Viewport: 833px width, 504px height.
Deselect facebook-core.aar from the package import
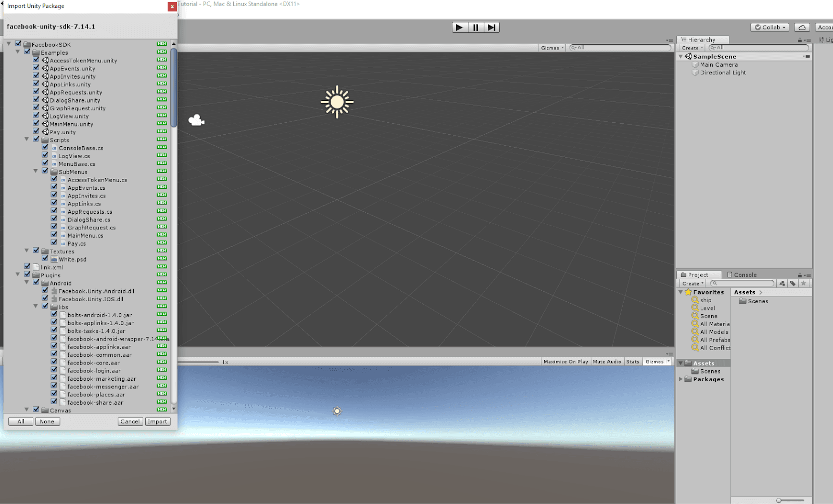click(x=54, y=361)
